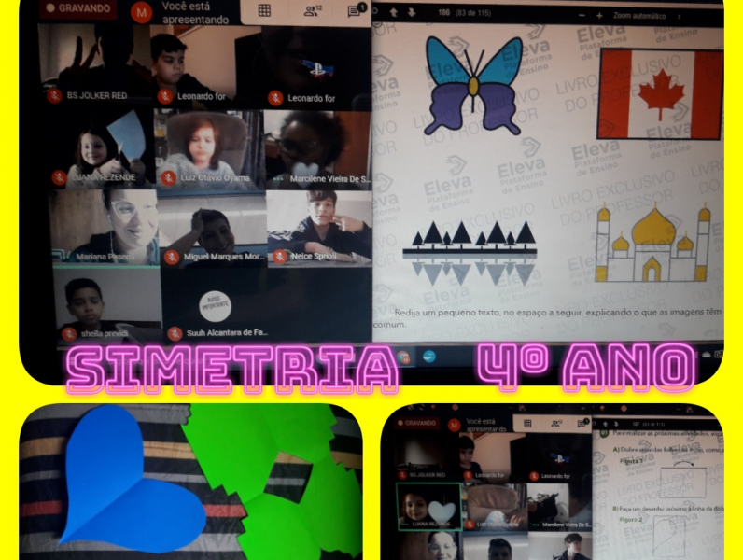743x560 pixels.
Task: Click muted mic icon on first Leonardo for tile
Action: click(x=165, y=97)
